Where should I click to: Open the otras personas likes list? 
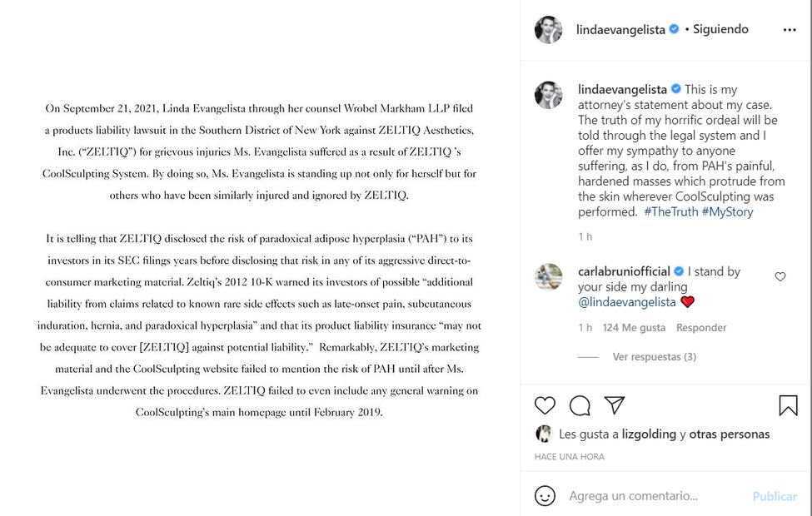pos(730,434)
